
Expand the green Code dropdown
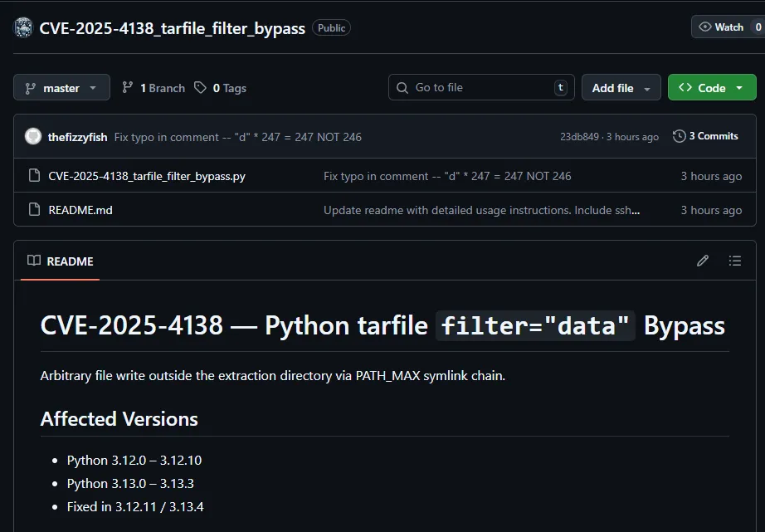(711, 88)
